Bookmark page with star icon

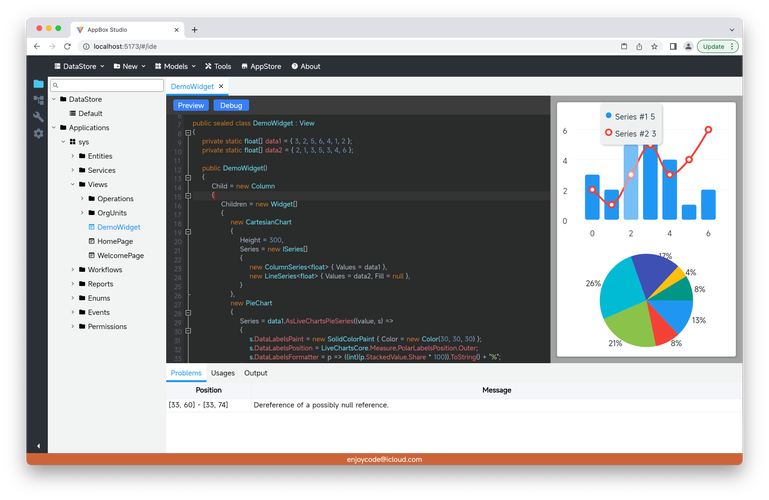[654, 46]
